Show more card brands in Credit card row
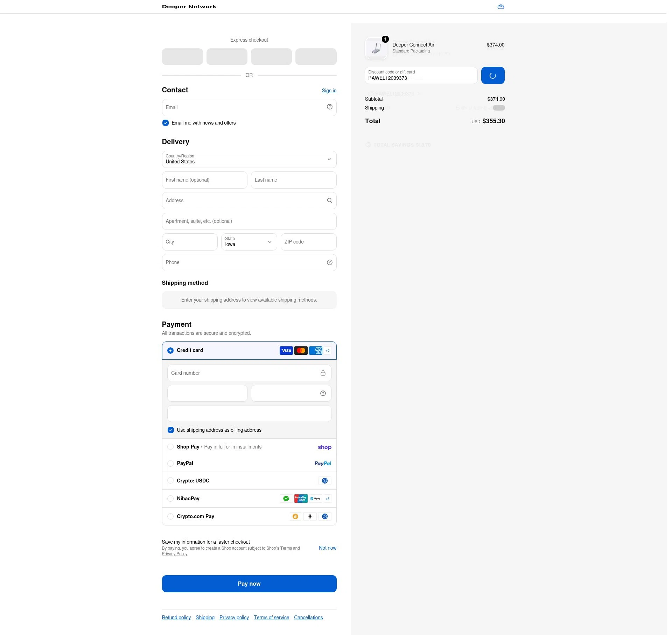This screenshot has height=635, width=672. (x=328, y=351)
